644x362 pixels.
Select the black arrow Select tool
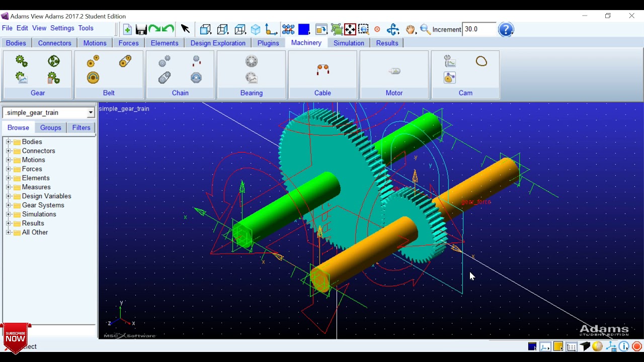pos(185,29)
